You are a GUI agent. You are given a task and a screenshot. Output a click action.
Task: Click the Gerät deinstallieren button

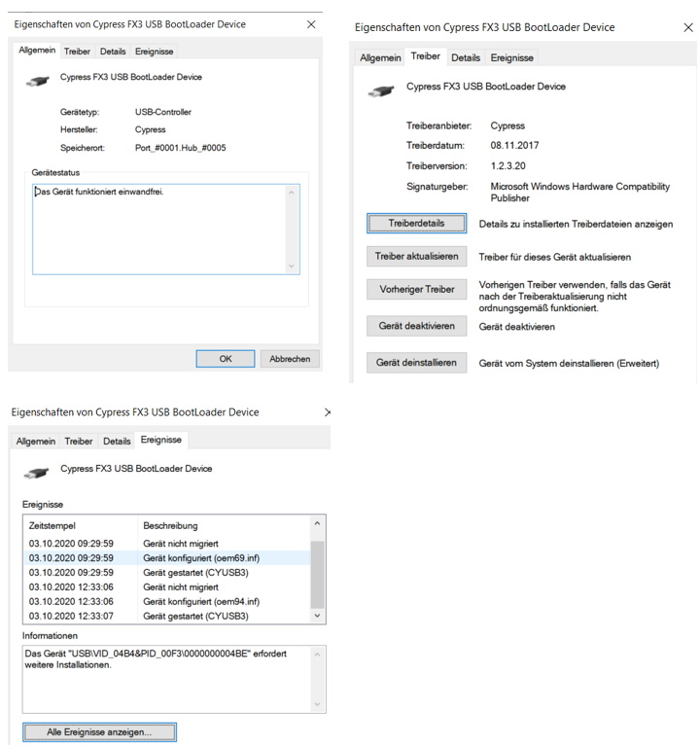pyautogui.click(x=416, y=363)
